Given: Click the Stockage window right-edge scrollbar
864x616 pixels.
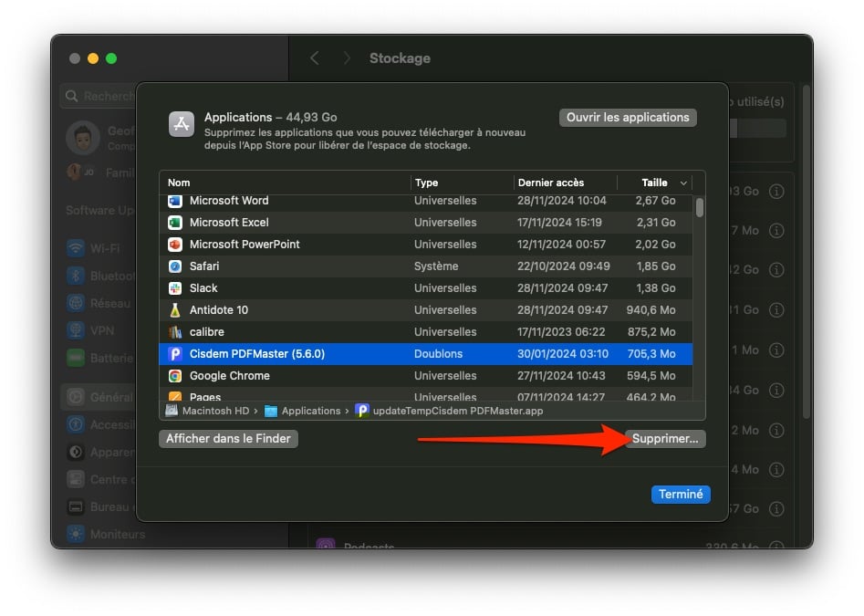Looking at the screenshot, I should 807,251.
